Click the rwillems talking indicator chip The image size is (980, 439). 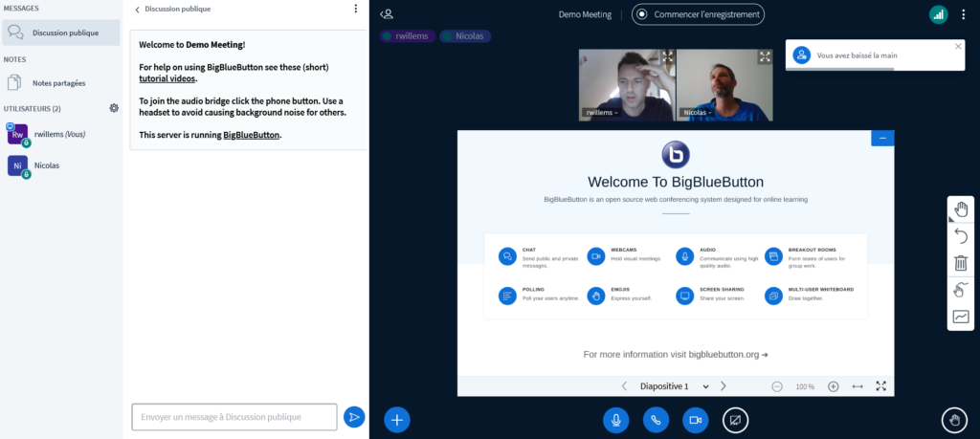[407, 36]
